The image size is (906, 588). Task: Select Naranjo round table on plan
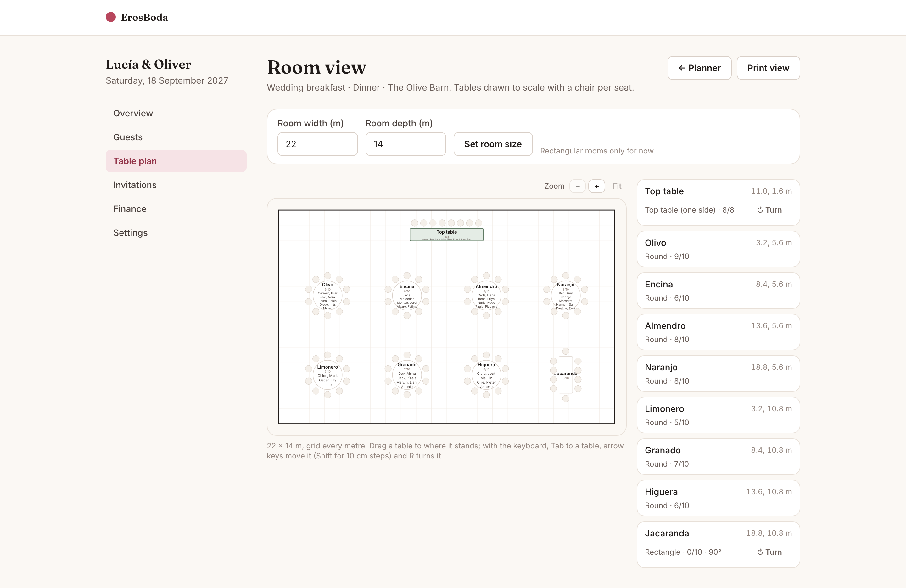[x=566, y=295]
